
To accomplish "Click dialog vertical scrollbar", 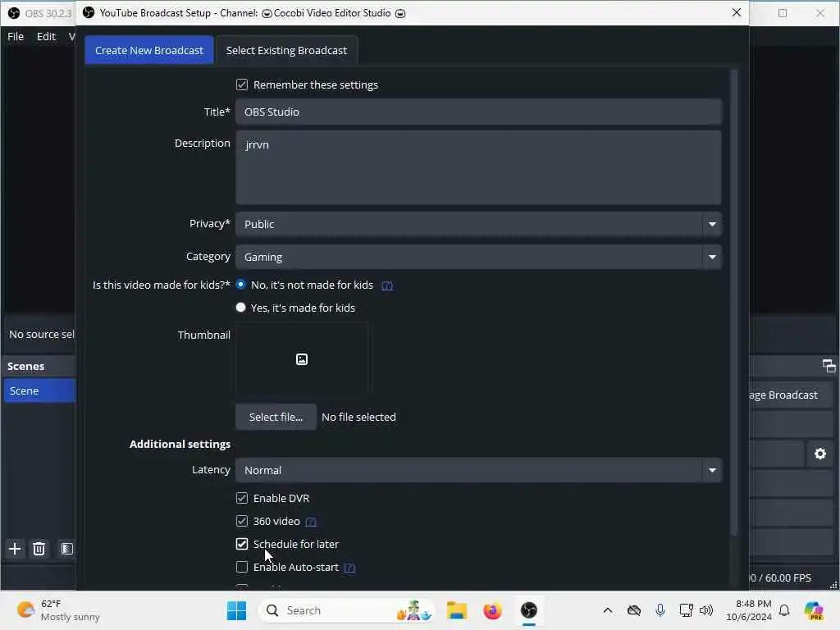I will [x=734, y=303].
